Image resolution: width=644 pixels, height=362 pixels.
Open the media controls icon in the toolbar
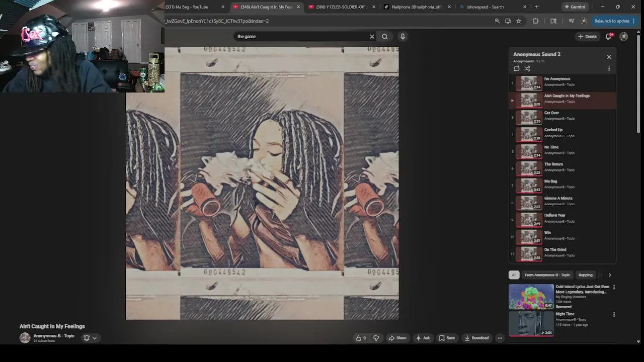click(572, 21)
